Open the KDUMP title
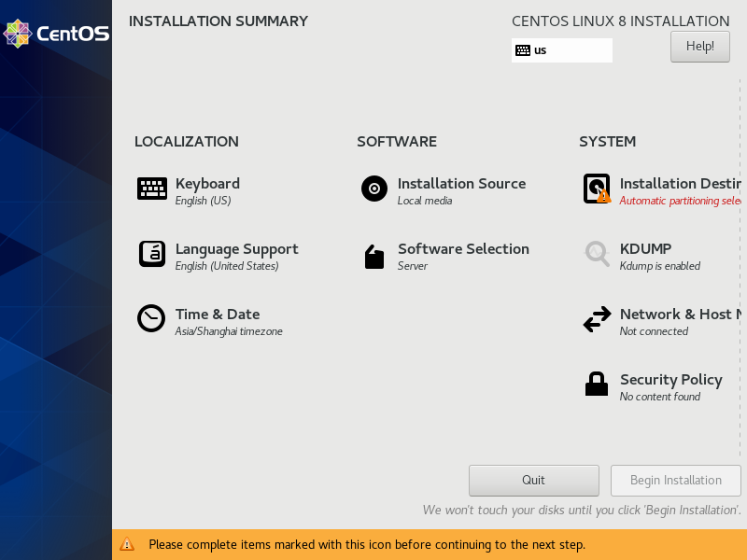The image size is (747, 560). coord(645,248)
